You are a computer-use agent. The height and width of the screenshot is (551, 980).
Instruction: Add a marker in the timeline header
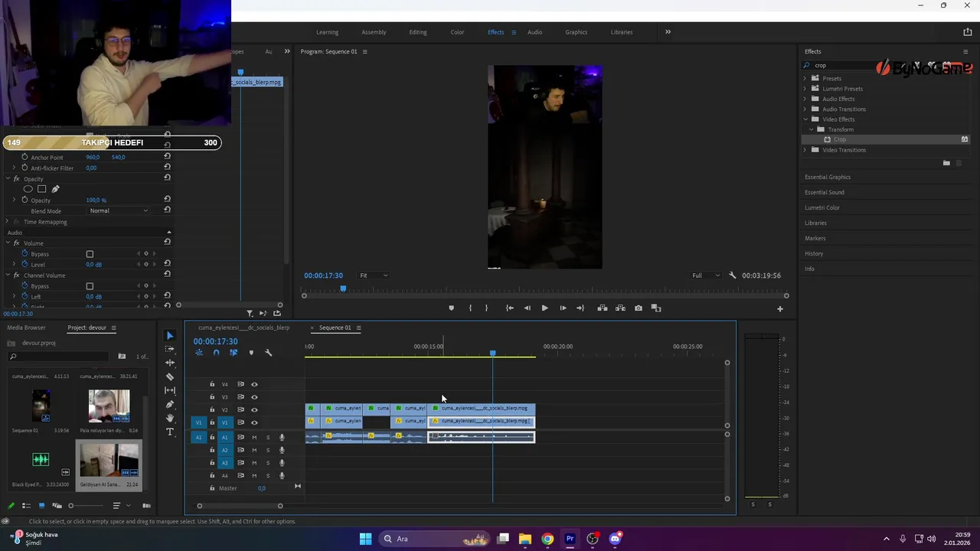click(x=251, y=353)
